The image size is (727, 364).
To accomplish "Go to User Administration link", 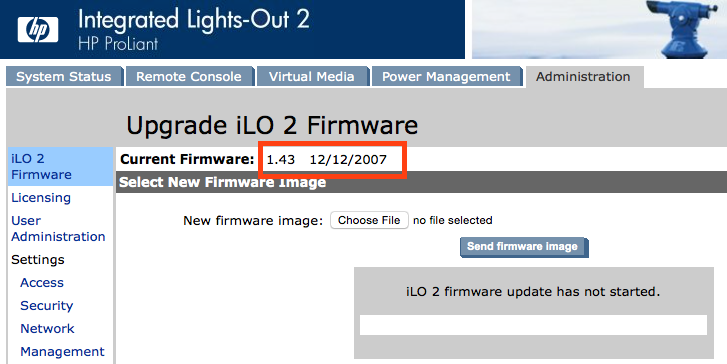I will [58, 229].
